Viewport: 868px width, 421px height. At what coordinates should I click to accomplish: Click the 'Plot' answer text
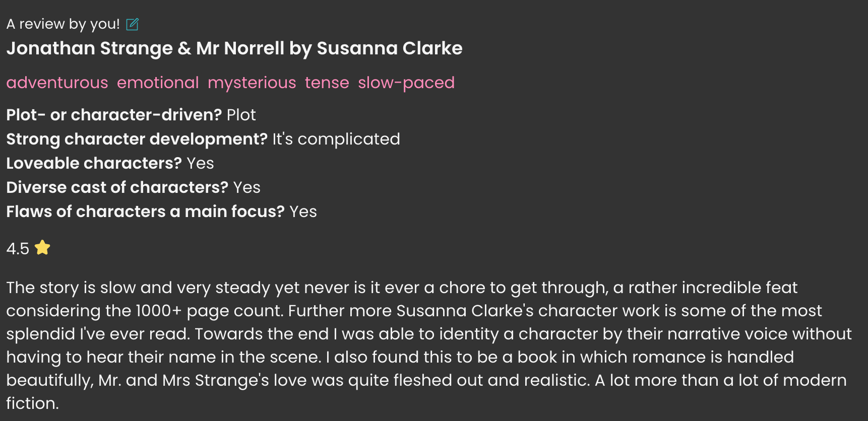point(241,115)
